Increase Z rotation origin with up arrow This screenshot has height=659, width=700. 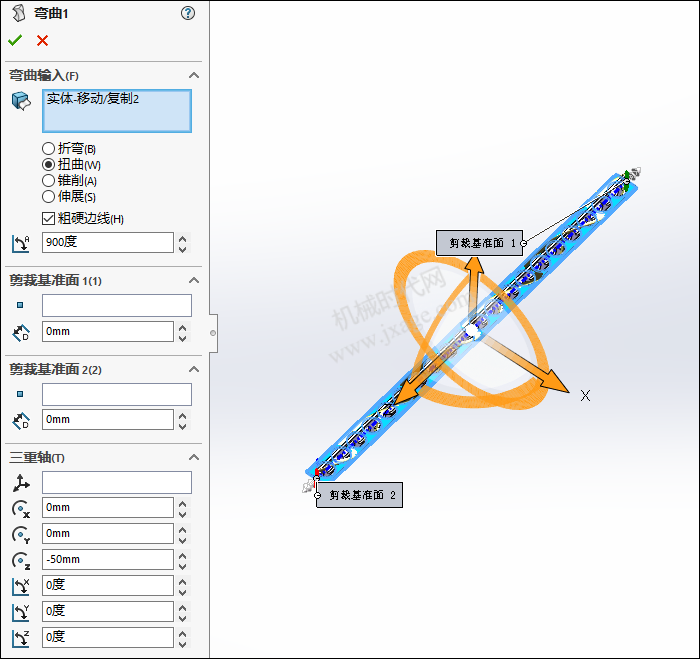[x=183, y=555]
